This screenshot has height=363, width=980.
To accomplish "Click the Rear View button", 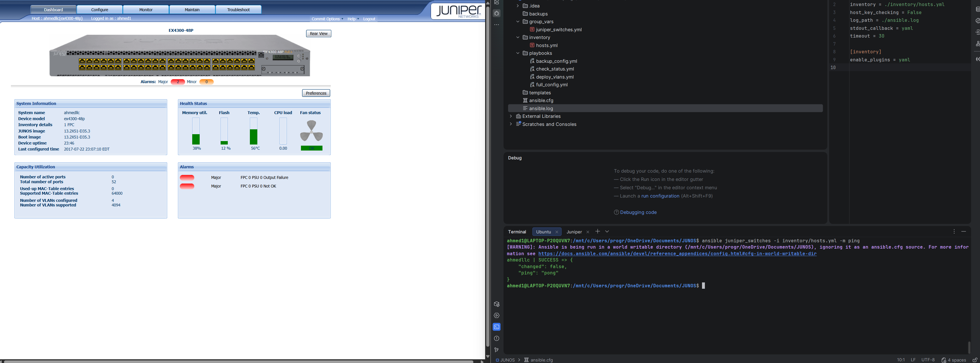I will click(x=318, y=34).
